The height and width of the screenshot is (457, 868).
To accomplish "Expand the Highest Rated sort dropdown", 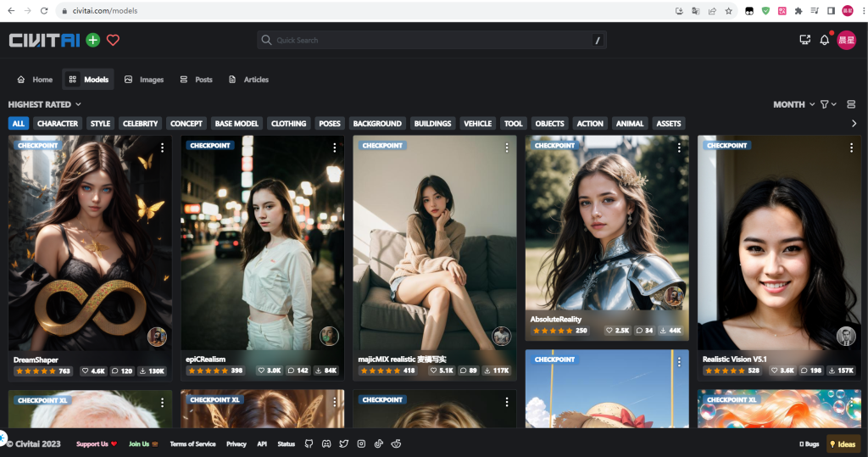I will coord(44,104).
